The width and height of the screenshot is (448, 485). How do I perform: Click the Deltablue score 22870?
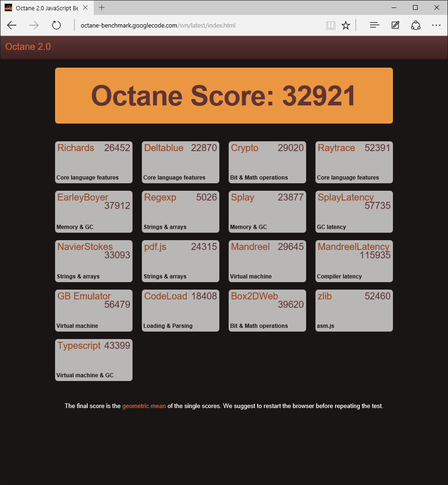pos(204,148)
